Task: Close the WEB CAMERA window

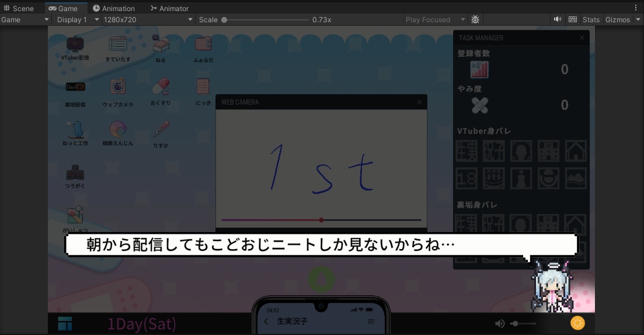Action: (419, 102)
